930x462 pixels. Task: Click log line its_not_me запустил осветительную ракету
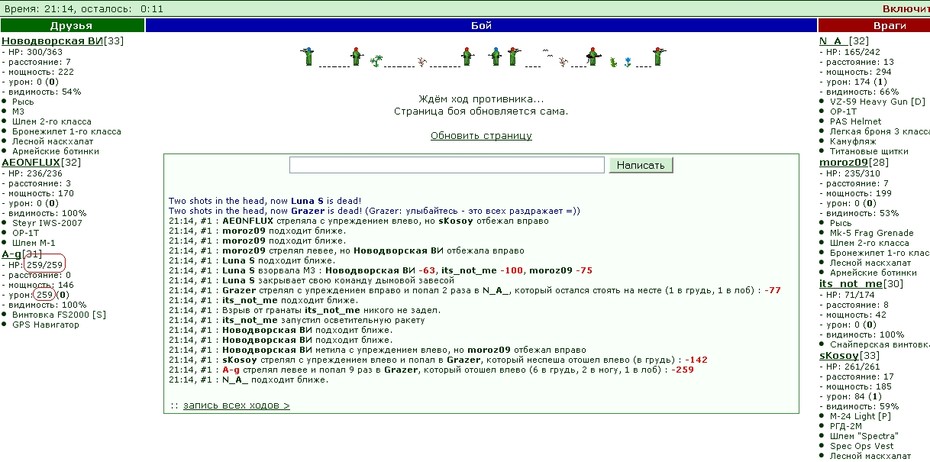297,320
